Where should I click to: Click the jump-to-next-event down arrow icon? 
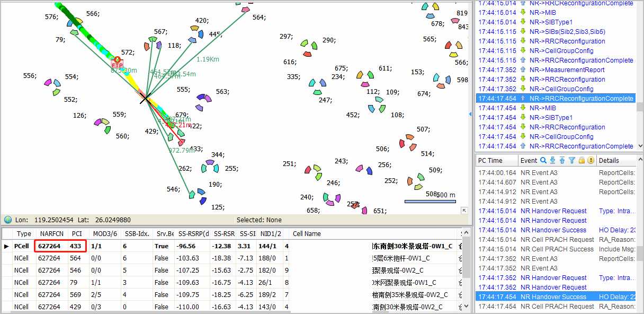coord(553,160)
